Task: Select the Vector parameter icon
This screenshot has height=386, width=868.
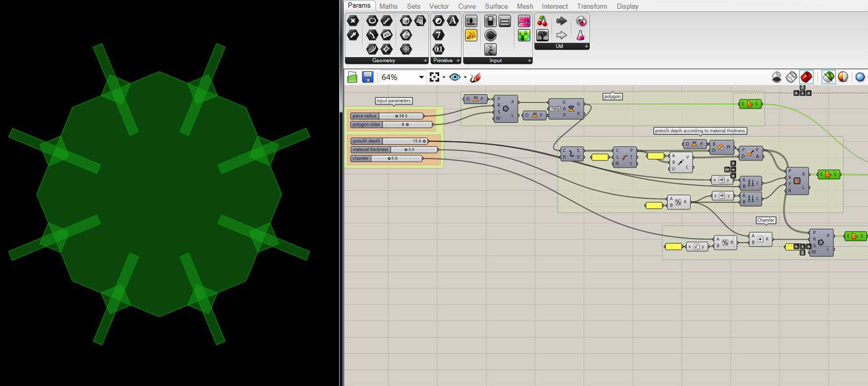Action: click(x=353, y=35)
